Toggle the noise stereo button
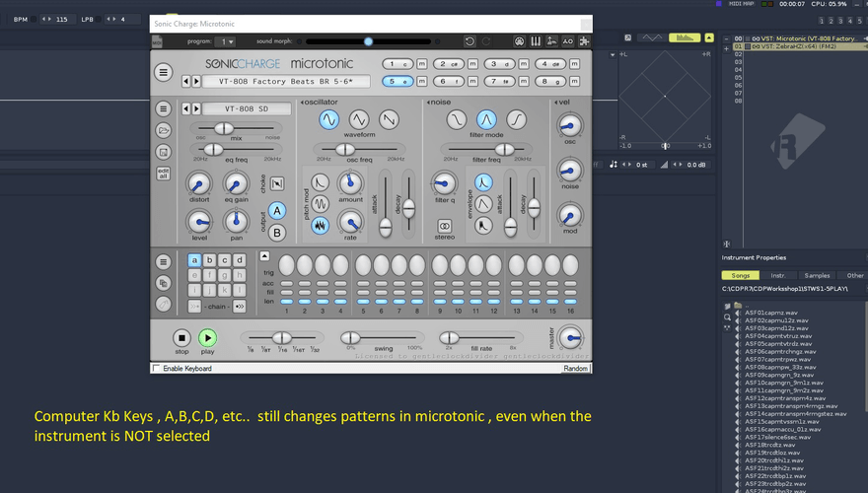Image resolution: width=868 pixels, height=493 pixels. [445, 226]
